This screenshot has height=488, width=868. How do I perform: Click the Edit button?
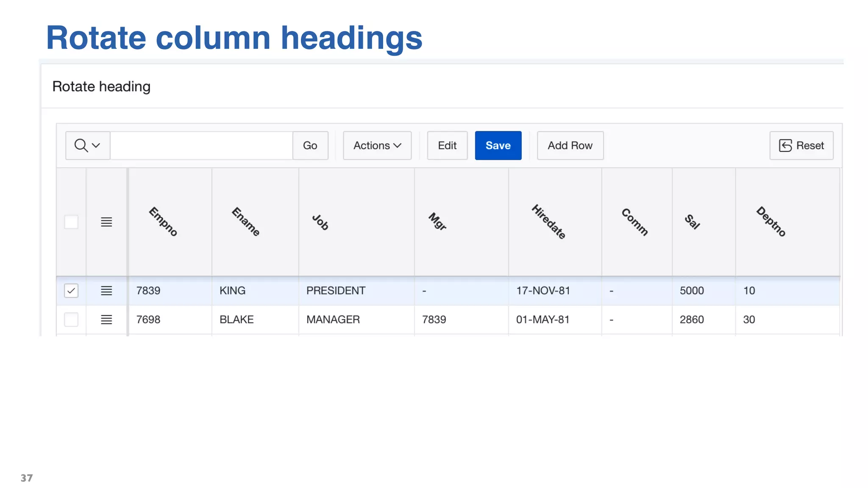pyautogui.click(x=447, y=145)
